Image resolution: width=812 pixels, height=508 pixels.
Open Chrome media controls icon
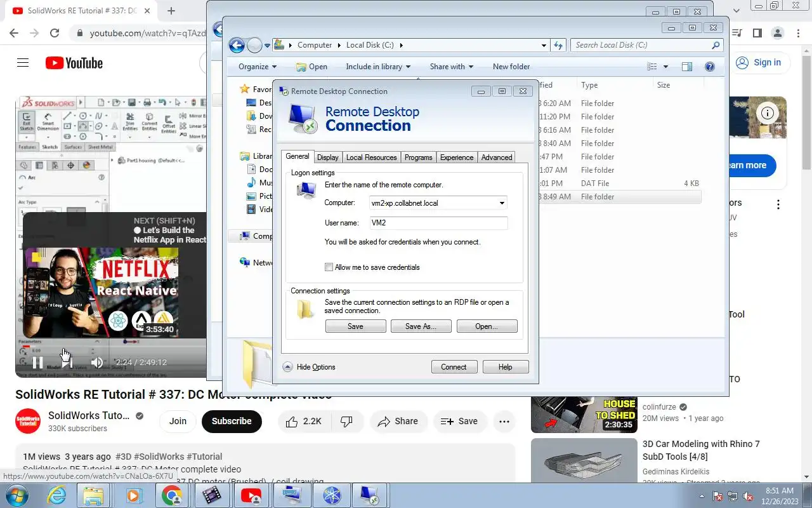point(737,33)
